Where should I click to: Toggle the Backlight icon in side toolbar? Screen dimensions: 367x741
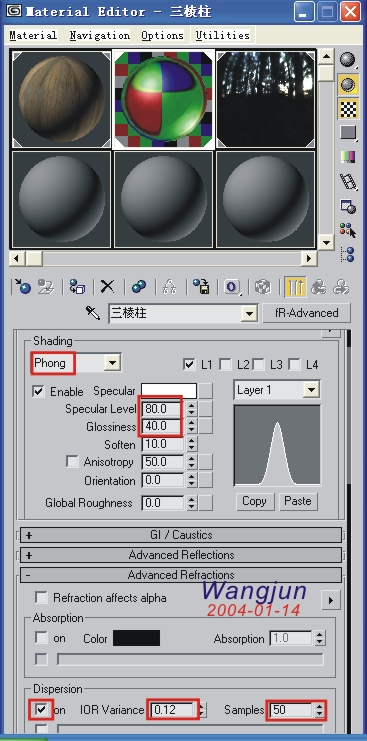[x=349, y=84]
